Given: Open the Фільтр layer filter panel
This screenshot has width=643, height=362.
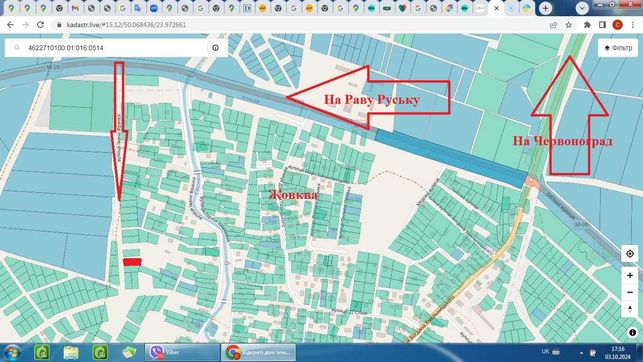Looking at the screenshot, I should pyautogui.click(x=618, y=48).
